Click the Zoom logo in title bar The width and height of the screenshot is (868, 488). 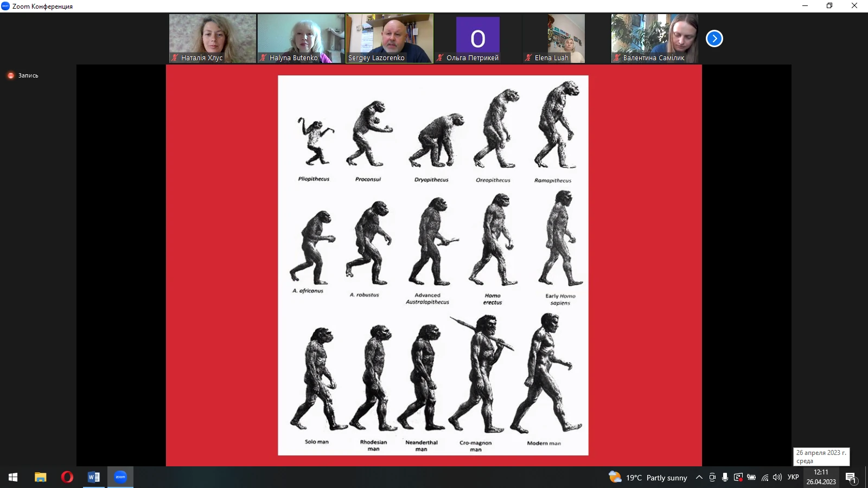coord(5,6)
